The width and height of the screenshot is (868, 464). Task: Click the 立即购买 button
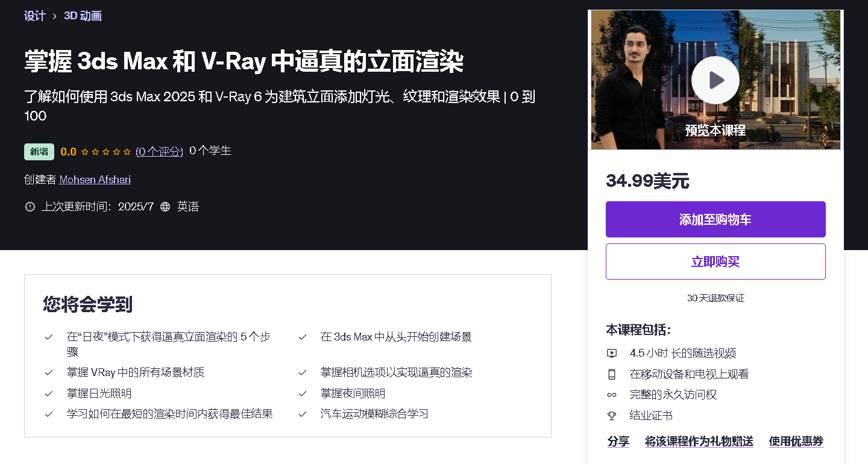coord(715,262)
